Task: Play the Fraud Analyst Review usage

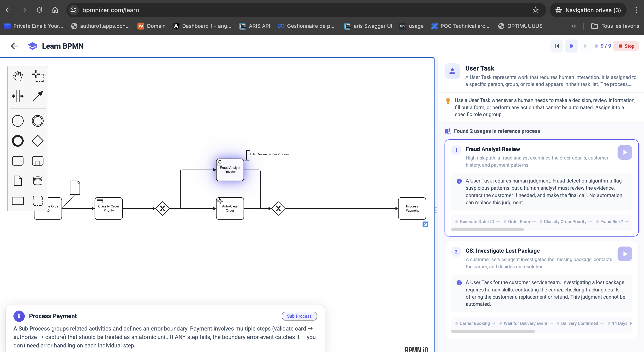Action: click(x=624, y=152)
